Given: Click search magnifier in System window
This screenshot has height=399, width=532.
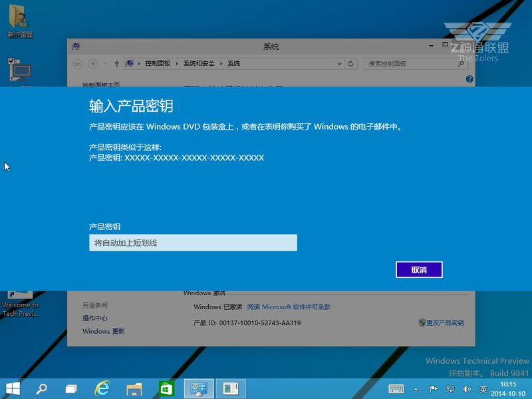Looking at the screenshot, I should click(x=461, y=64).
